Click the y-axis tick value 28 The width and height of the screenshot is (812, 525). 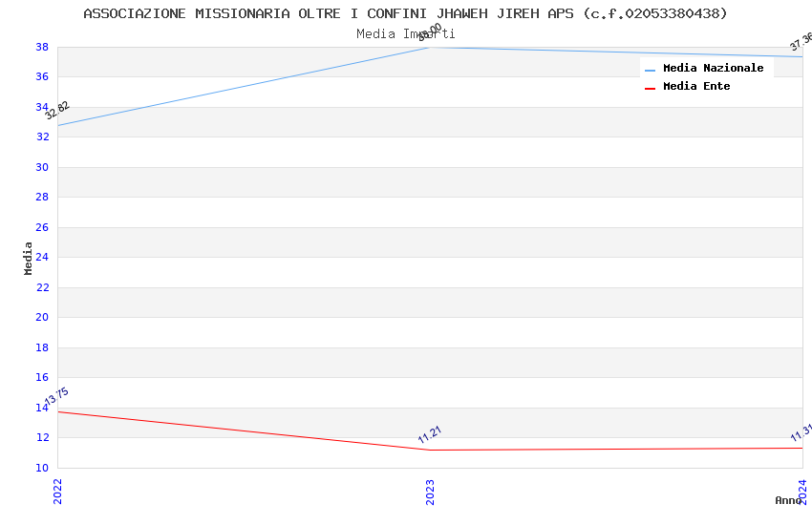pyautogui.click(x=42, y=197)
